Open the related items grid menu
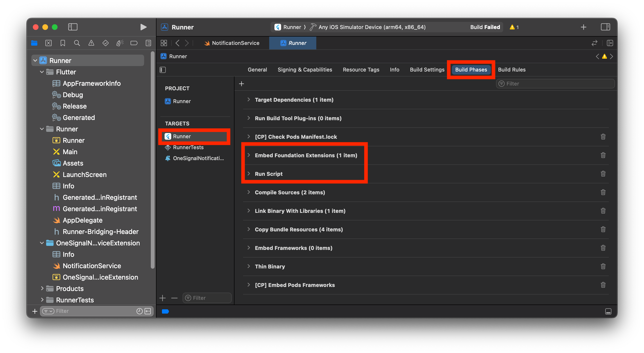 coord(164,43)
